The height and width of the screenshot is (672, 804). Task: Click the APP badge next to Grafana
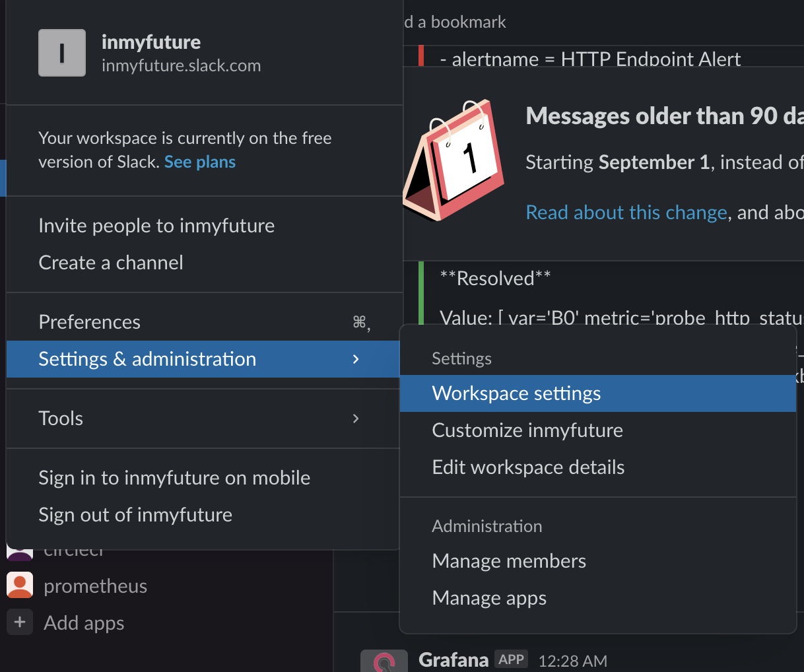tap(511, 659)
